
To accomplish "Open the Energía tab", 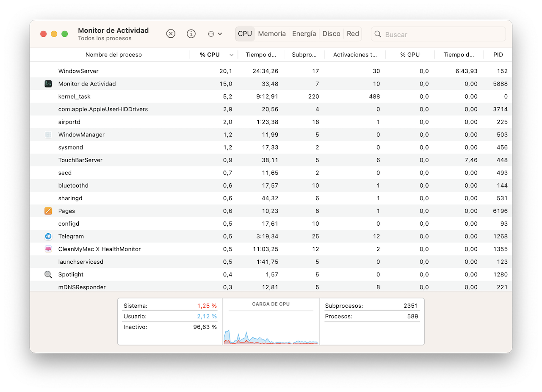I will pyautogui.click(x=304, y=34).
